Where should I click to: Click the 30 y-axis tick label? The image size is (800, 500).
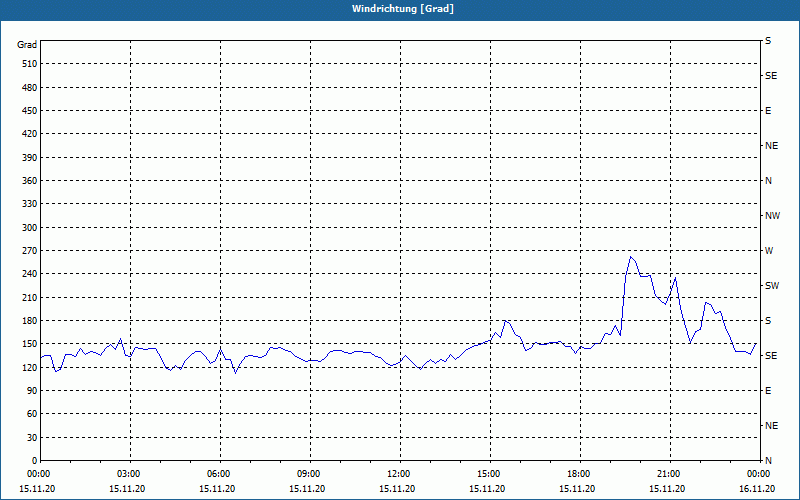coord(32,438)
